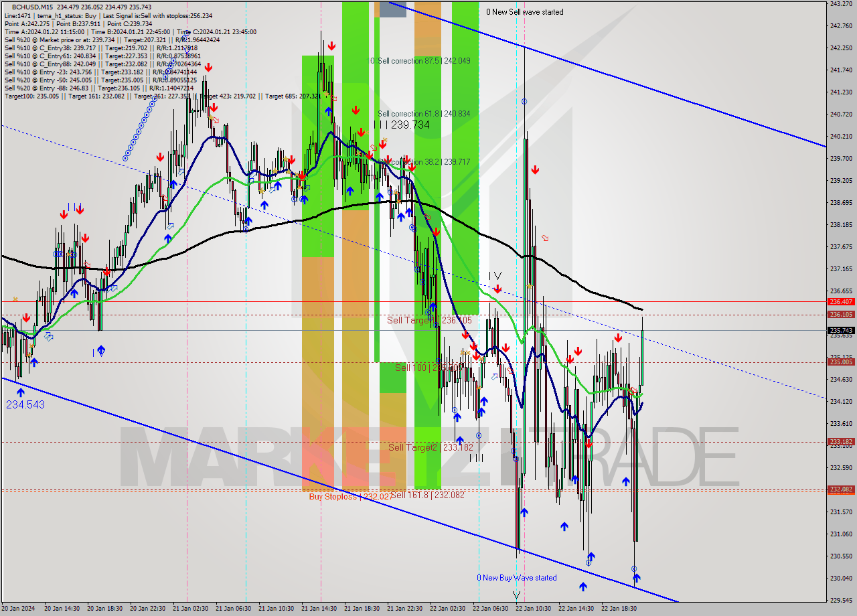Click the 'V' wave label near chart bottom
This screenshot has height=616, width=857.
click(516, 595)
